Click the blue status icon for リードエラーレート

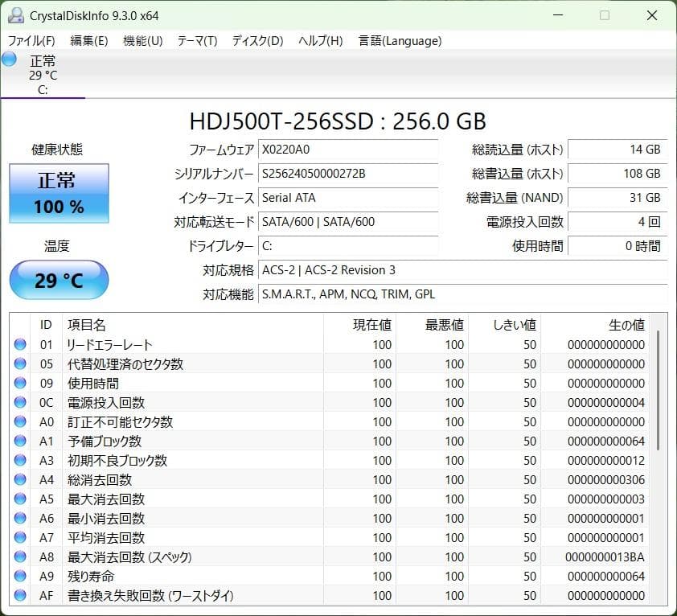click(x=20, y=344)
